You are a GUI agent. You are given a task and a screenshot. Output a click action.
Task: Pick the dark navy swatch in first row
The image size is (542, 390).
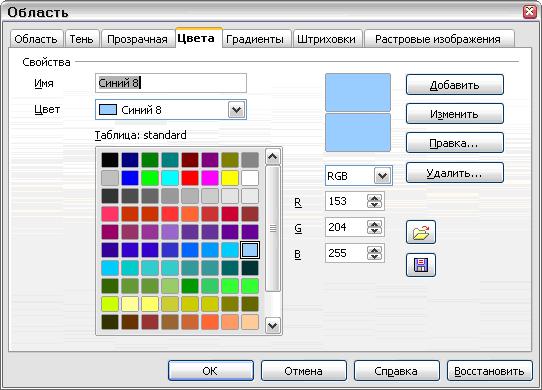click(130, 160)
